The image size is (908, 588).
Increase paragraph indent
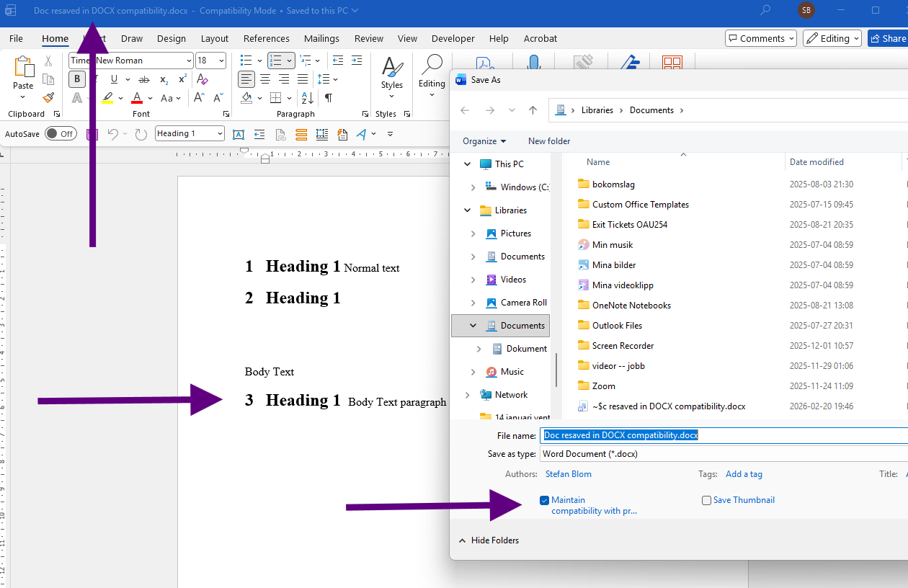pos(355,61)
